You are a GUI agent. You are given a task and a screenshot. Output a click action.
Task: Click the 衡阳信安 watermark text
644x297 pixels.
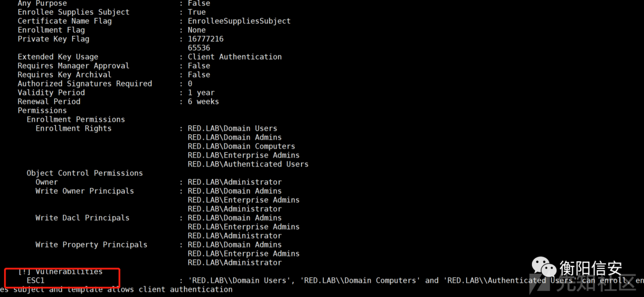pos(590,268)
